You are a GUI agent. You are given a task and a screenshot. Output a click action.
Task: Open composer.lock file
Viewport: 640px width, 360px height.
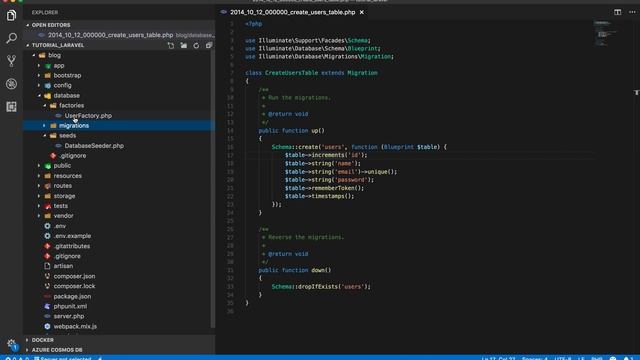pyautogui.click(x=74, y=286)
